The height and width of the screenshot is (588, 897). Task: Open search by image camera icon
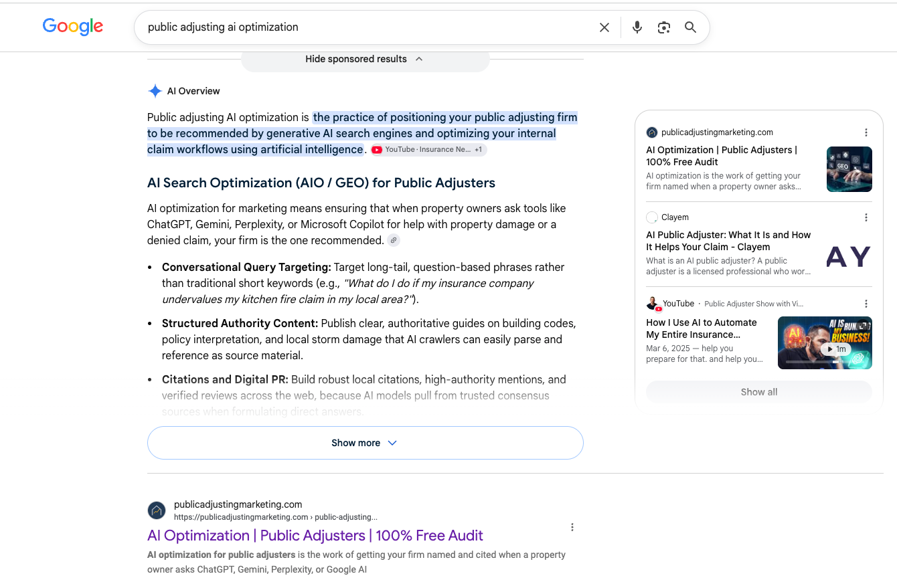click(664, 27)
